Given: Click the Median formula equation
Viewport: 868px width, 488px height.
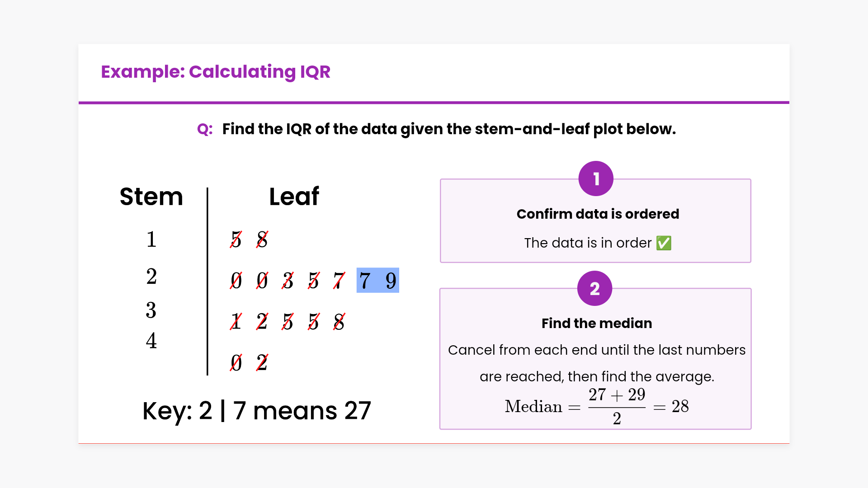Looking at the screenshot, I should tap(597, 406).
